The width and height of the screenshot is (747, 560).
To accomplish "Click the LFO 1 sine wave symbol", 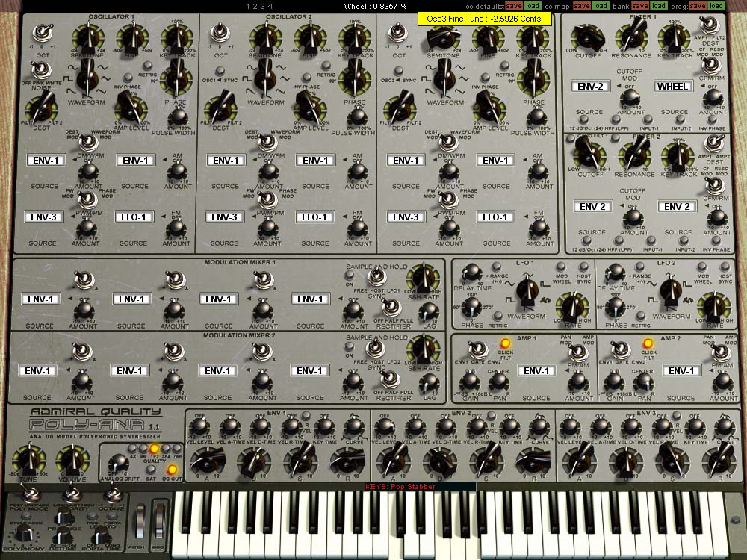I will point(509,284).
